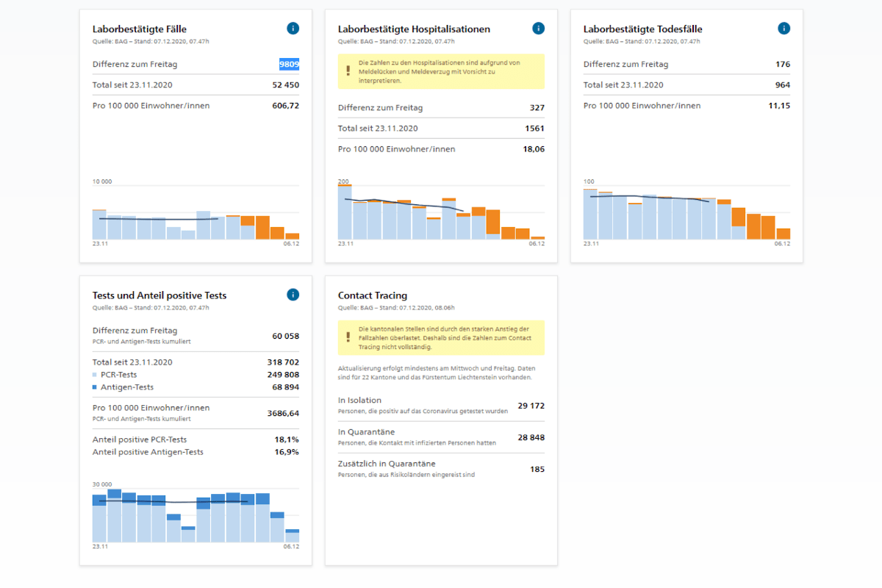This screenshot has height=588, width=882.
Task: Click the dark blue Antigen-Tests legend square
Action: (95, 387)
